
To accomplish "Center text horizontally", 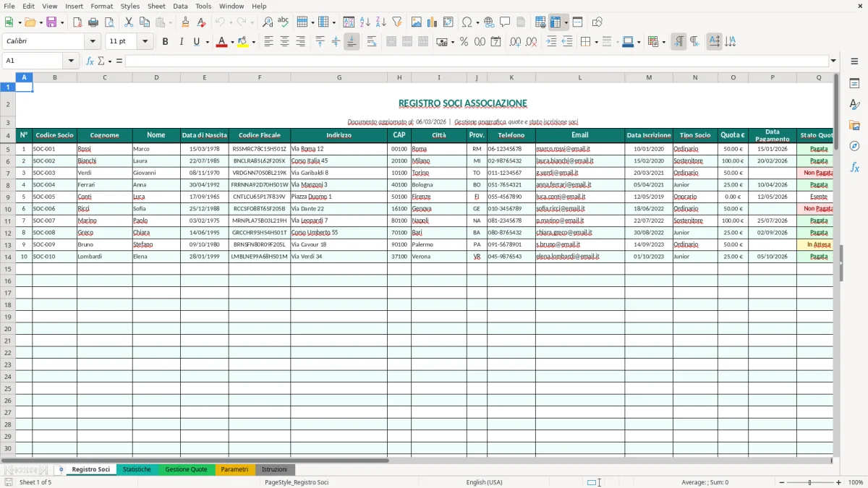I will click(285, 42).
